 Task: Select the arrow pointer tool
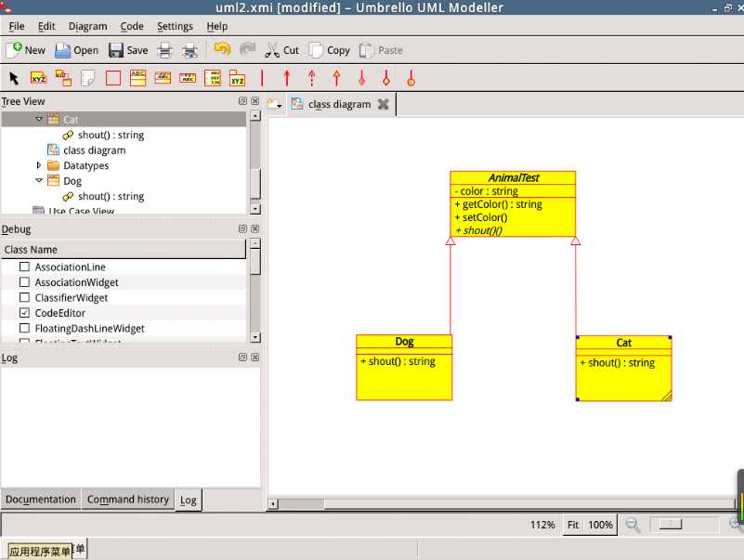pos(14,78)
